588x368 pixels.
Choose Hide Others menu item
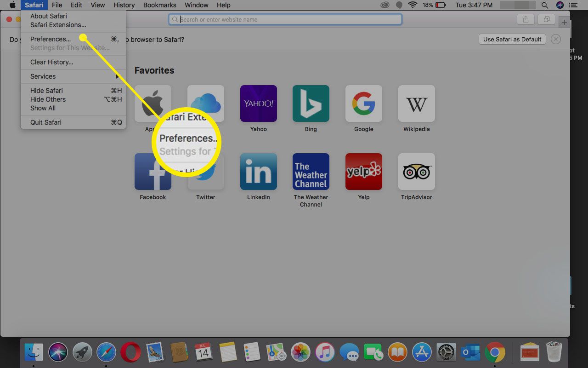[x=73, y=99]
